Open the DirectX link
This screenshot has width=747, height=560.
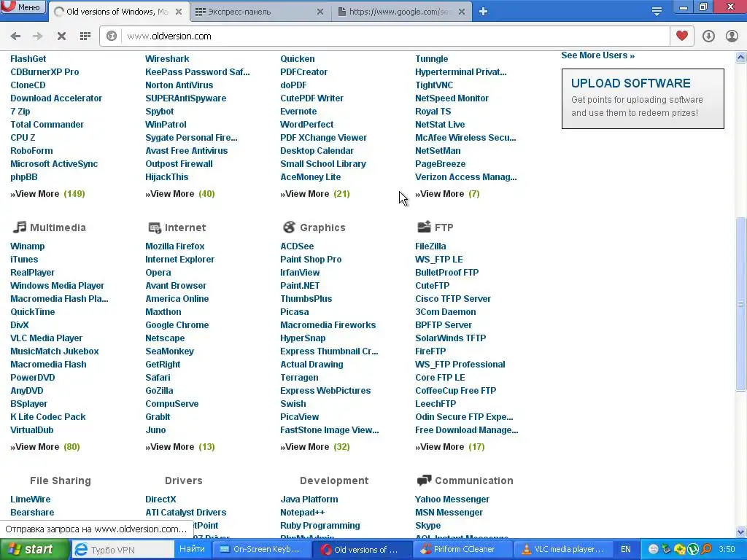160,499
